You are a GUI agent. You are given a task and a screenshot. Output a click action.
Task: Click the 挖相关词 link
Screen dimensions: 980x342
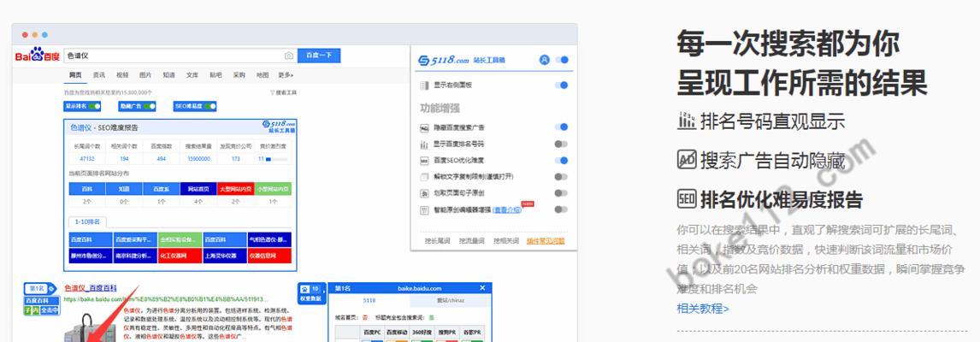point(505,241)
